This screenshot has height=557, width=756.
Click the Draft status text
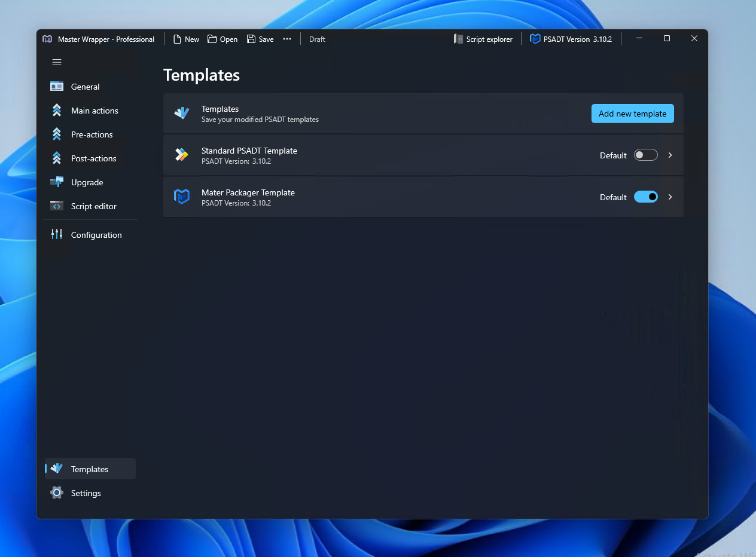[x=317, y=39]
